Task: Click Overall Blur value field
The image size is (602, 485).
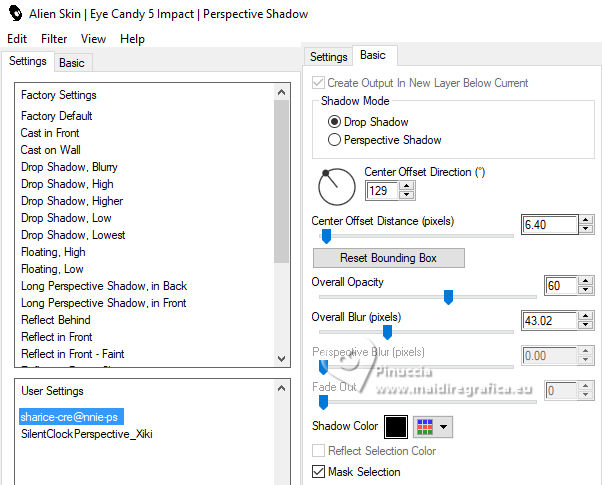Action: [x=549, y=321]
